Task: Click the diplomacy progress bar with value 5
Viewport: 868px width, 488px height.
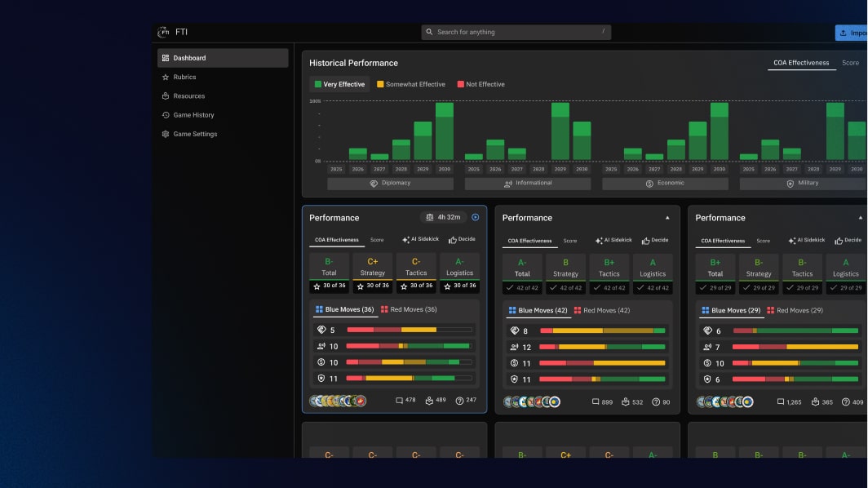Action: (410, 330)
